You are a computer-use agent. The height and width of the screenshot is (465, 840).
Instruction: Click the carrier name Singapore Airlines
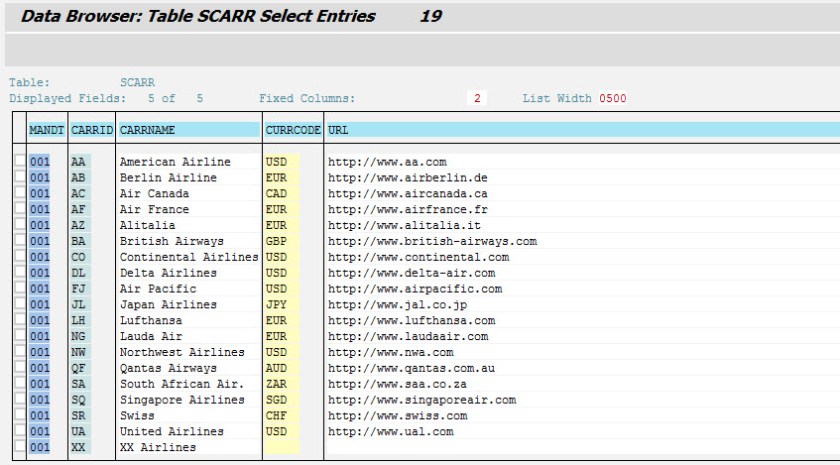point(182,400)
